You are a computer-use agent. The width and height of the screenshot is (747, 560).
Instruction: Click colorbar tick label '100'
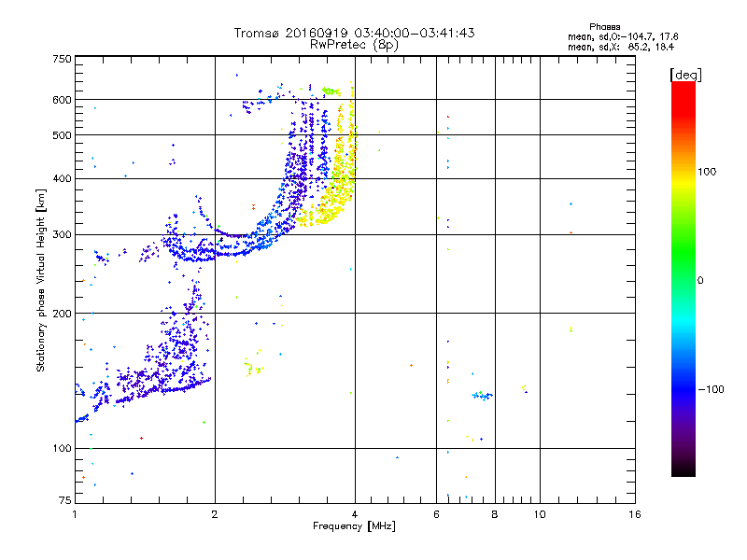tap(707, 172)
